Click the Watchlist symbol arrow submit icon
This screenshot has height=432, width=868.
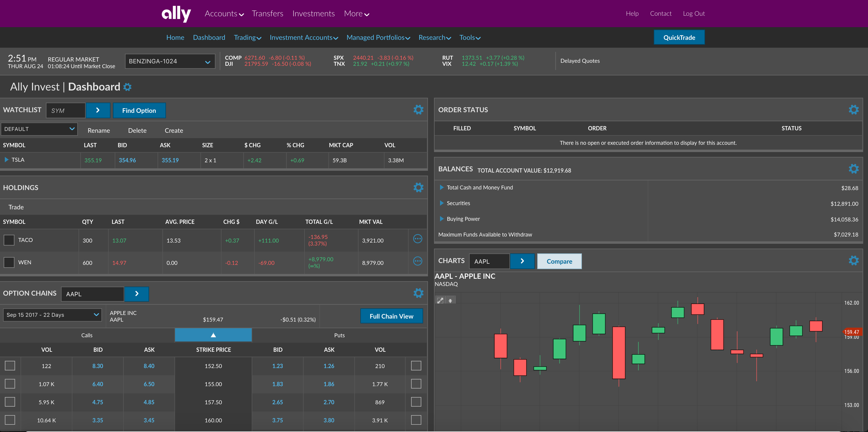[x=98, y=110]
